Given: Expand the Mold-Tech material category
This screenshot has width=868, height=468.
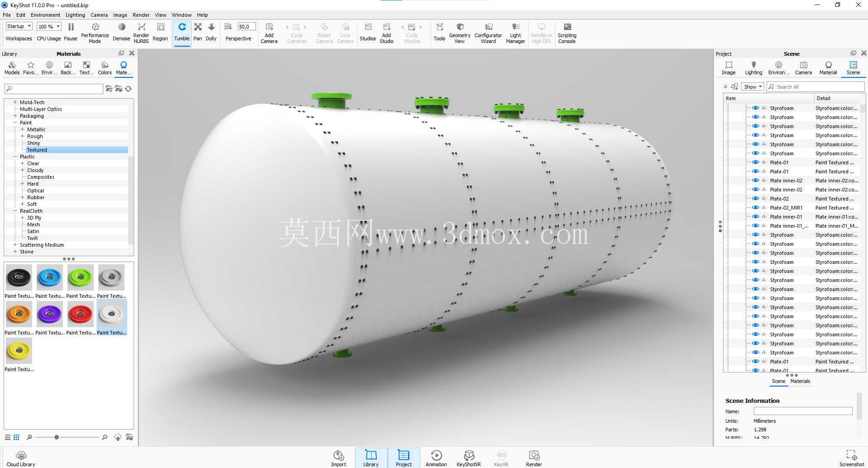Looking at the screenshot, I should point(15,102).
